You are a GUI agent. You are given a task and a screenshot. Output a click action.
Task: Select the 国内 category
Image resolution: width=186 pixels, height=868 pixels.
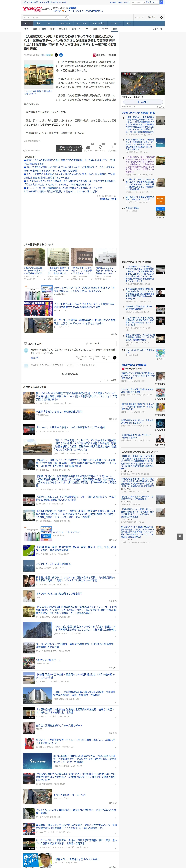(x=35, y=29)
